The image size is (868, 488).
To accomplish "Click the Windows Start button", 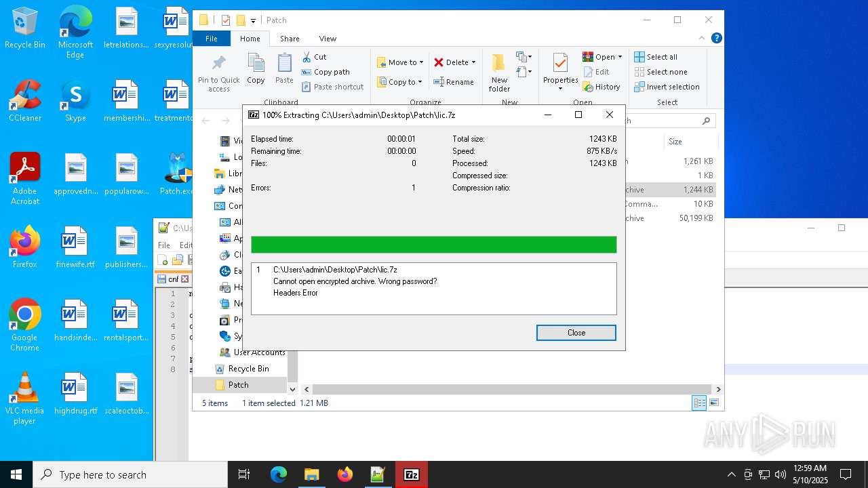I will [x=16, y=474].
